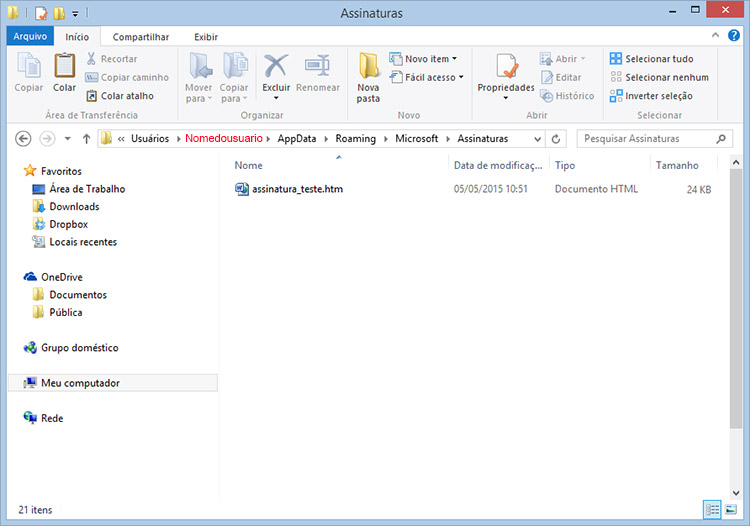Switch to the Exibir tab
Screen dimensions: 750x526
206,37
